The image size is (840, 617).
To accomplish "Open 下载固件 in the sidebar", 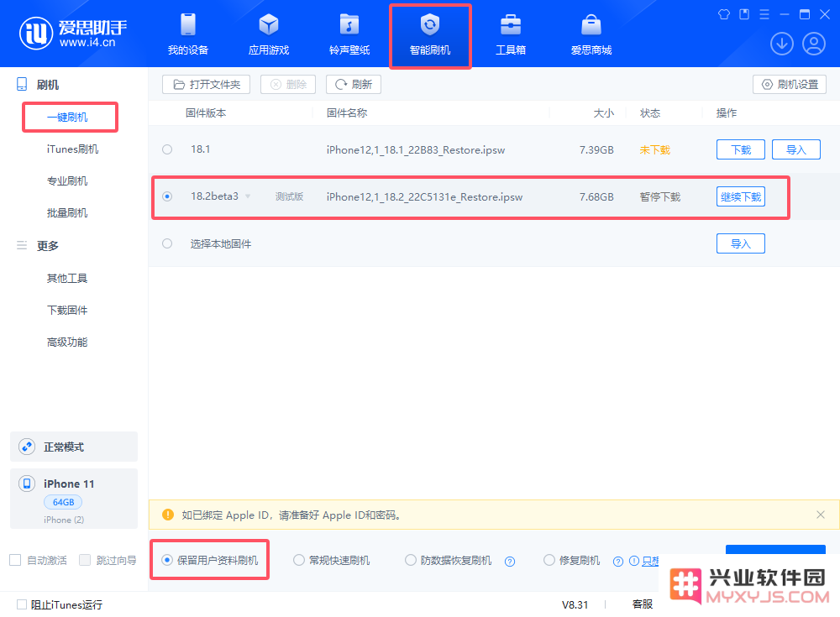I will coord(67,310).
